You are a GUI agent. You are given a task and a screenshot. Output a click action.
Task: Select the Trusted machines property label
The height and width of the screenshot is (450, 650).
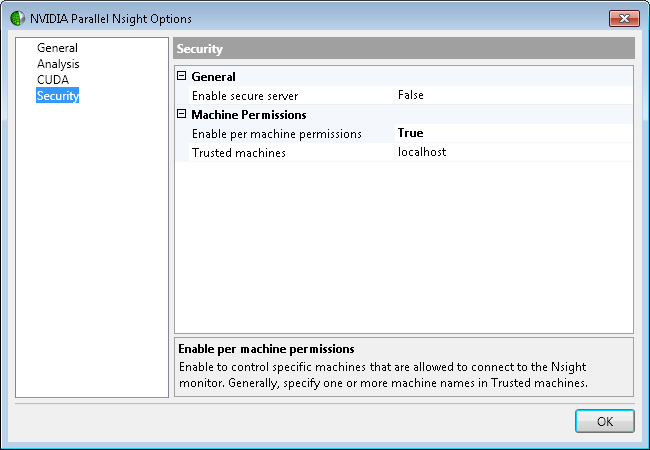coord(238,153)
